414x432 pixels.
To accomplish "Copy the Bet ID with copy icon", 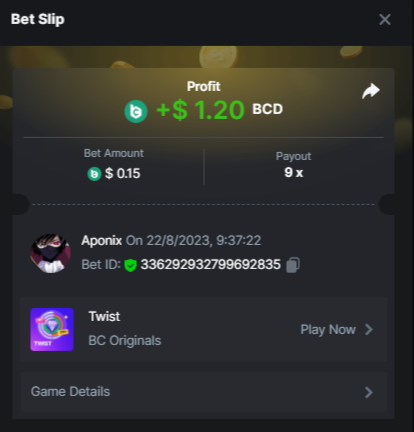I will click(293, 265).
